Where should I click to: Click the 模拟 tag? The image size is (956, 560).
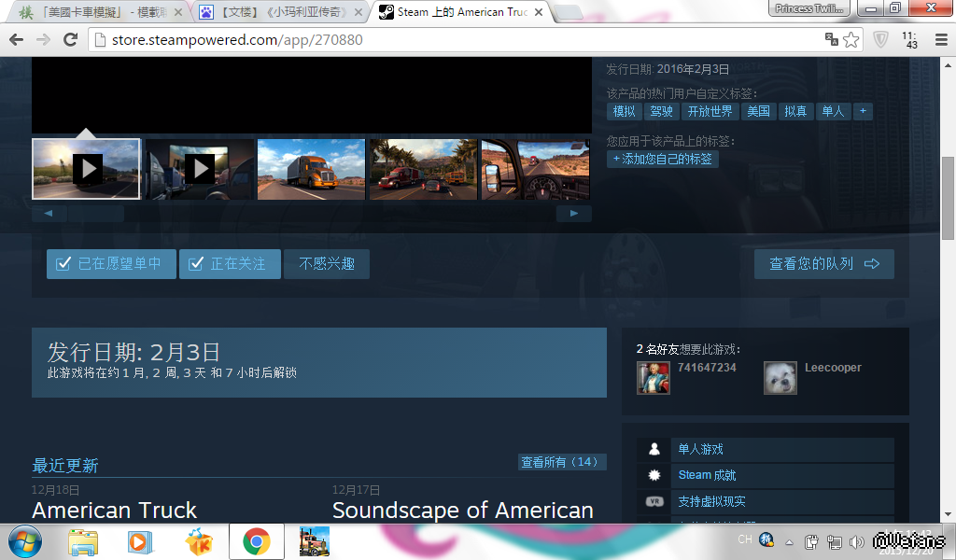point(624,111)
